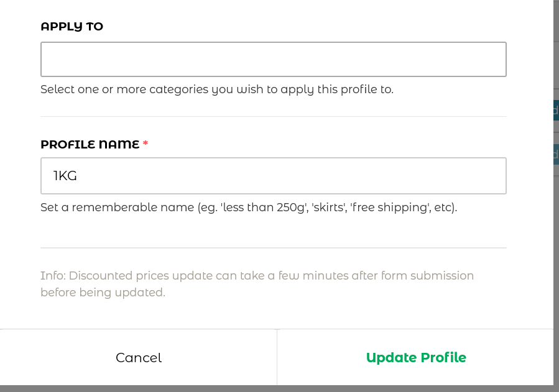Click the APPLY TO heading label
559x392 pixels.
(72, 27)
